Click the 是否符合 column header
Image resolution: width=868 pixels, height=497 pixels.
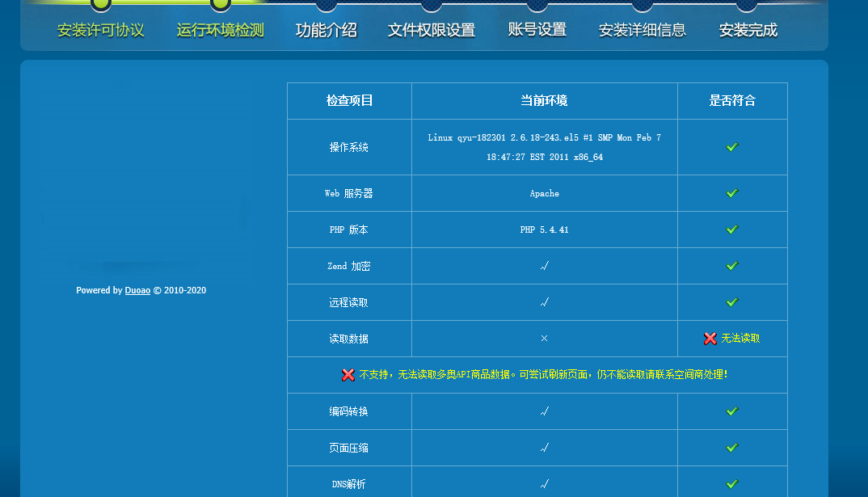(732, 101)
